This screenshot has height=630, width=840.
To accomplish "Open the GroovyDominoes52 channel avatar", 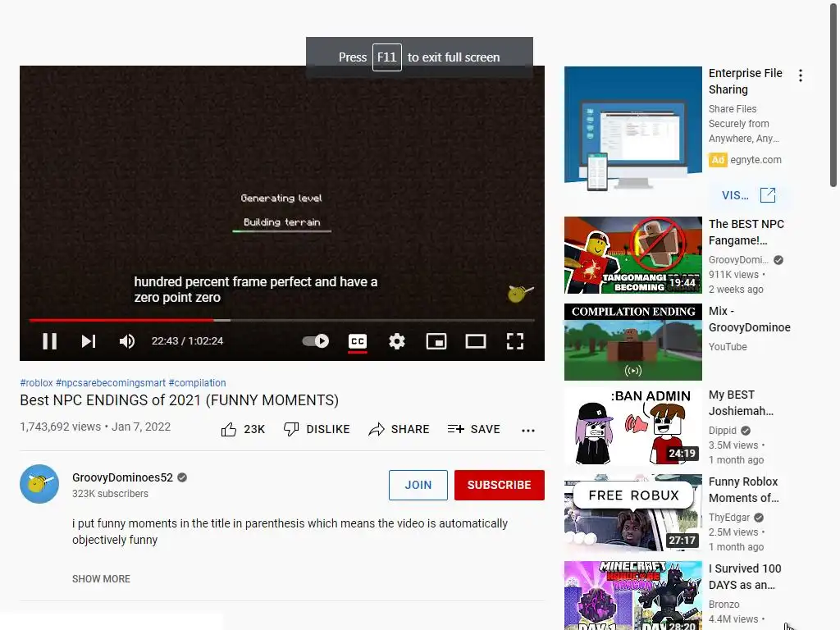I will (x=39, y=484).
